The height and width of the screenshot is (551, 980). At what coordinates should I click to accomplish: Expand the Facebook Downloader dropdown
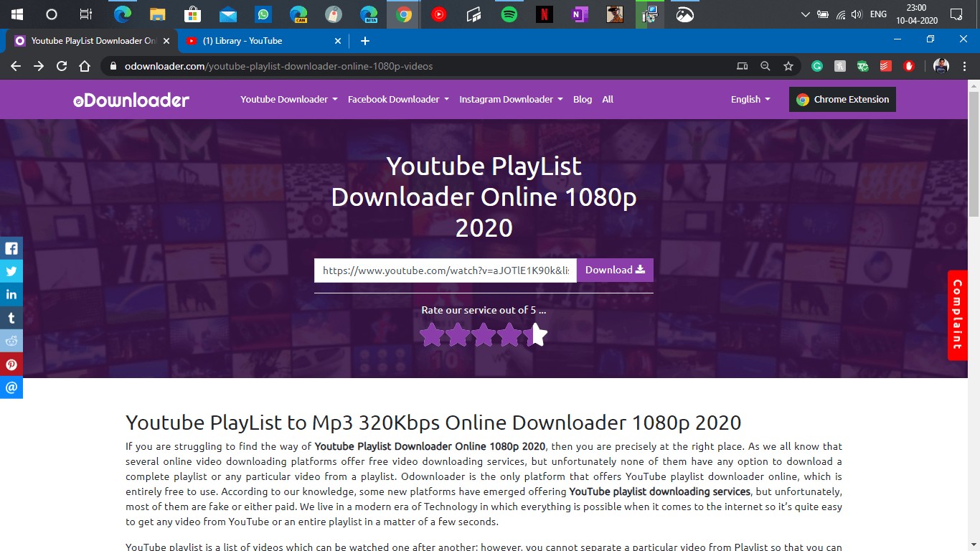coord(398,100)
